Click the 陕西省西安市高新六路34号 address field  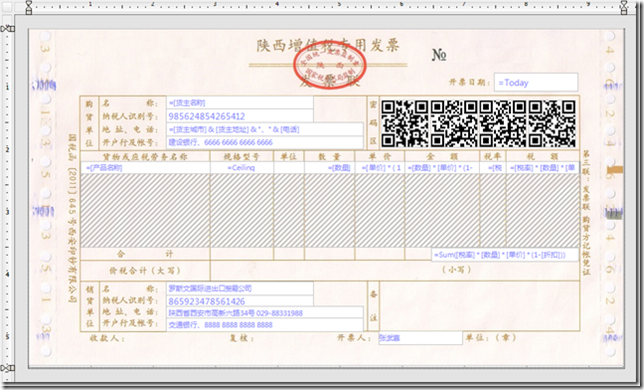[x=265, y=313]
